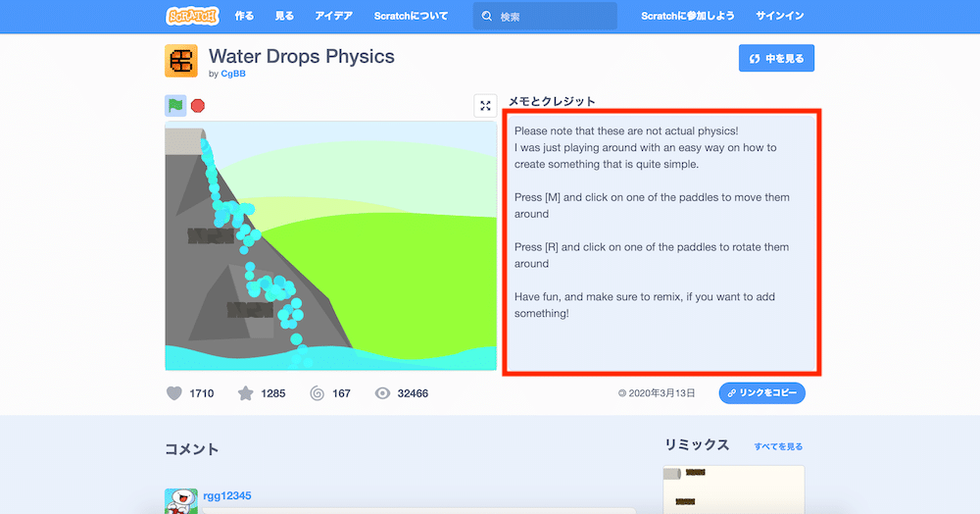
Task: Click the Scratch logo in the navbar
Action: (x=192, y=16)
